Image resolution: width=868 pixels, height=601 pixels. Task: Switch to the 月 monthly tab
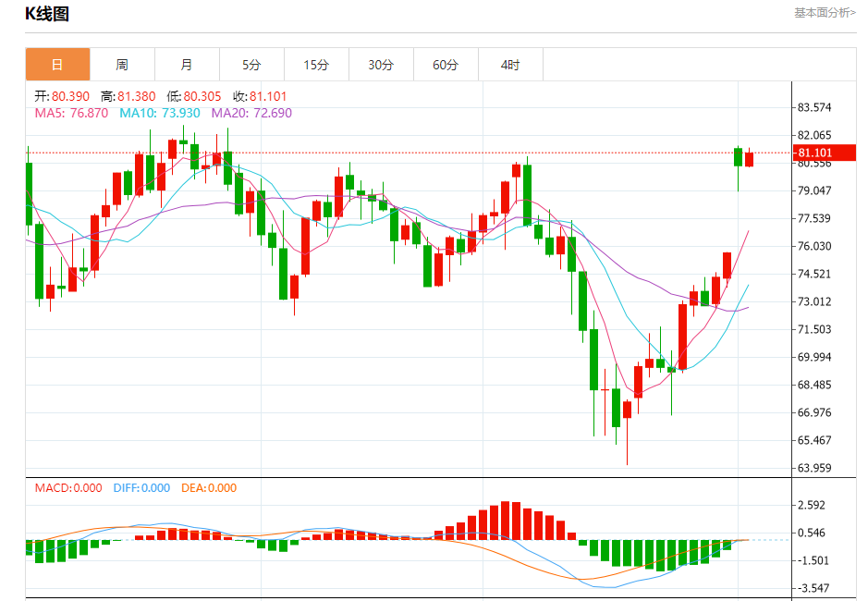187,65
